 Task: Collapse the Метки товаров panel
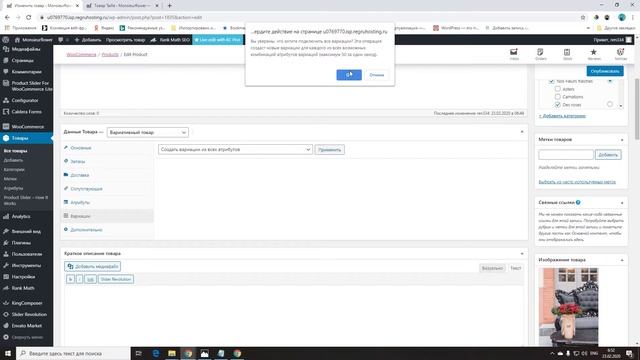(622, 140)
